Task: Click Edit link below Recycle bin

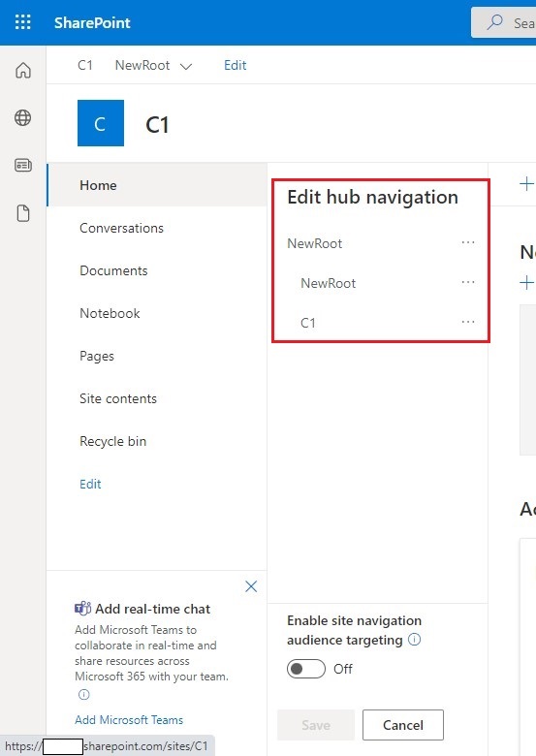Action: [90, 484]
